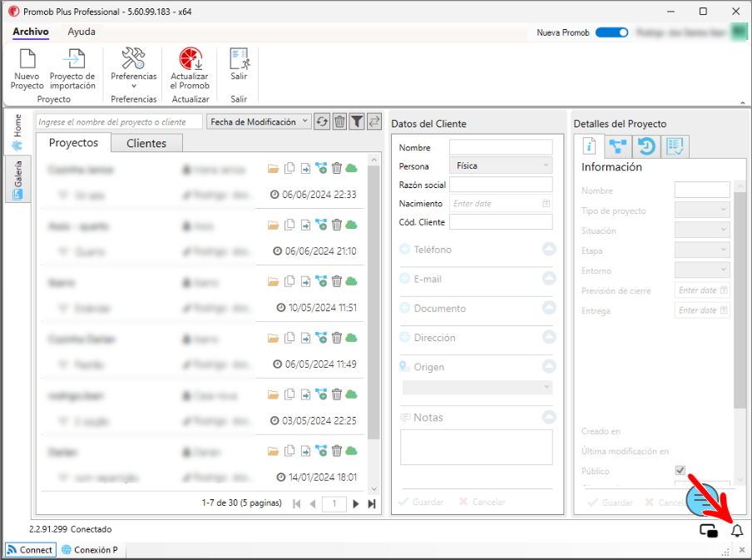The height and width of the screenshot is (560, 752).
Task: Click the share nodes icon for project 06/05/2024 11:49
Action: click(x=321, y=338)
